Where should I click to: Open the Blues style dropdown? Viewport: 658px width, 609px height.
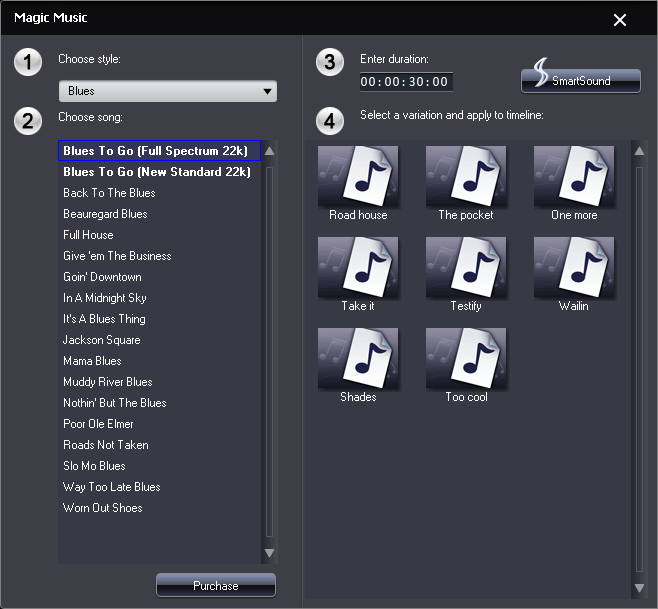click(x=167, y=91)
